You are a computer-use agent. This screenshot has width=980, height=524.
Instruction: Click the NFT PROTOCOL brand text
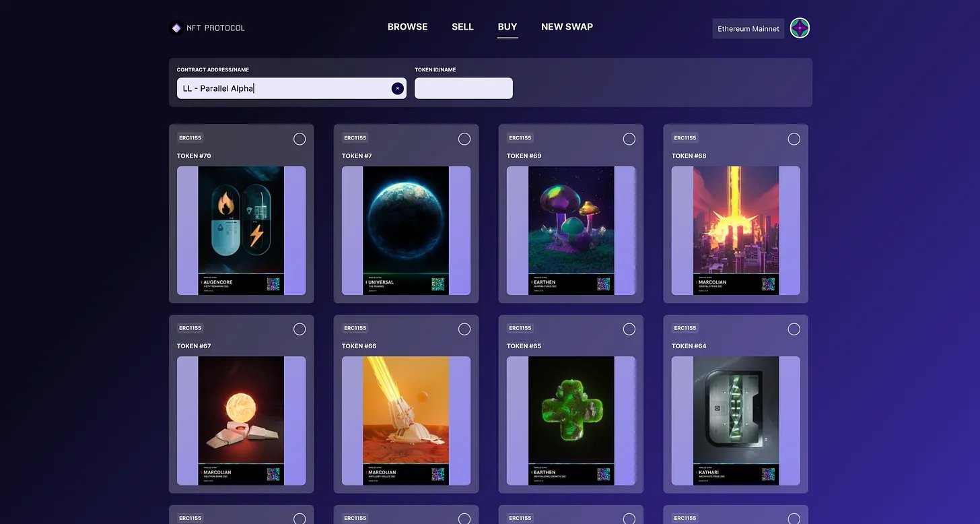tap(215, 28)
